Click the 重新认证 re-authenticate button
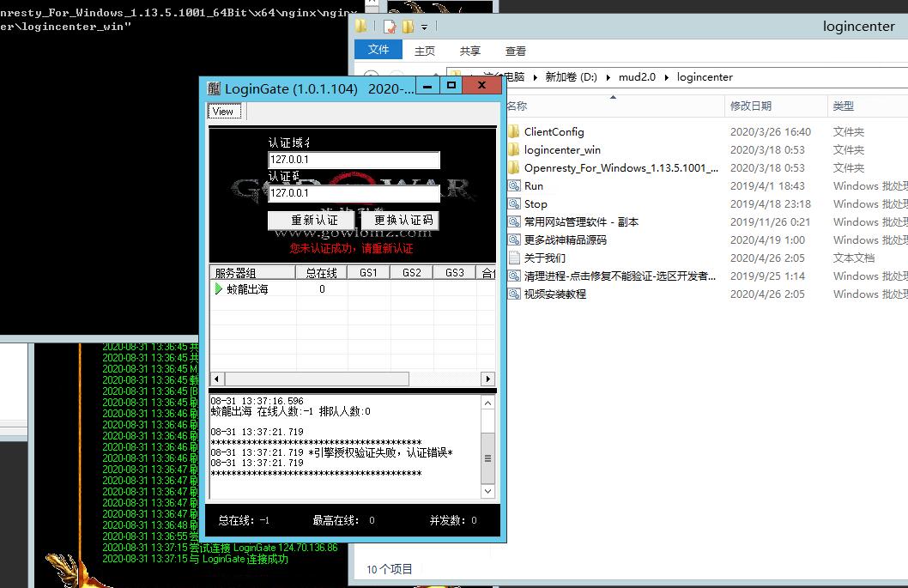Image resolution: width=908 pixels, height=588 pixels. point(314,221)
